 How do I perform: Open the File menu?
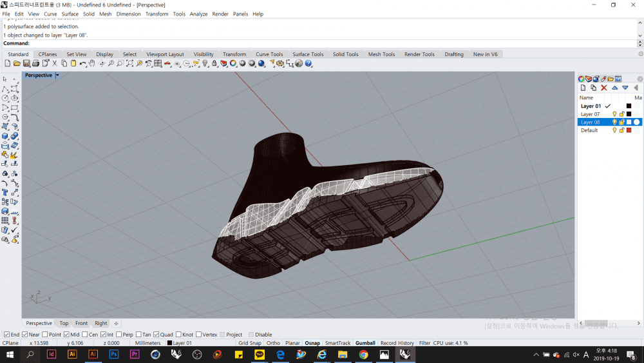(x=6, y=14)
